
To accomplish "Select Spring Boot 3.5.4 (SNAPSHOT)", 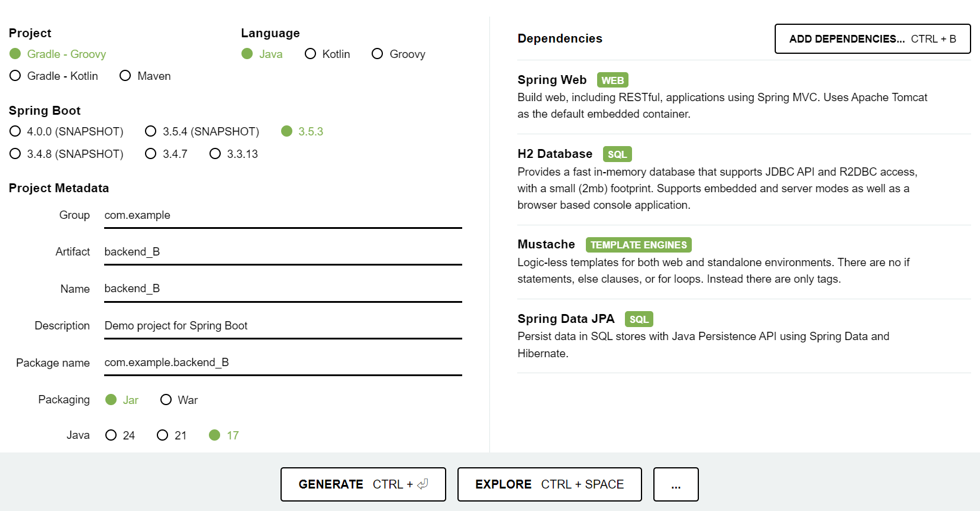I will coord(202,131).
